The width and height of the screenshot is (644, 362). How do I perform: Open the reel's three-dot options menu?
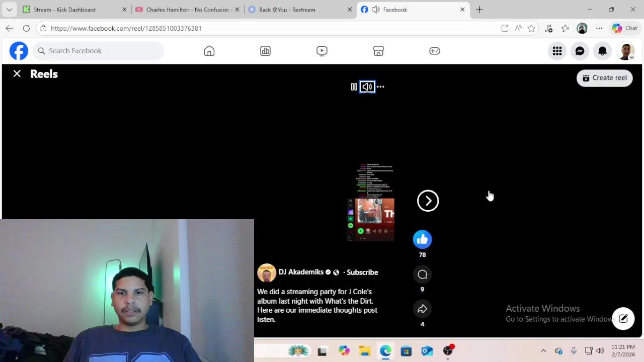[x=381, y=87]
